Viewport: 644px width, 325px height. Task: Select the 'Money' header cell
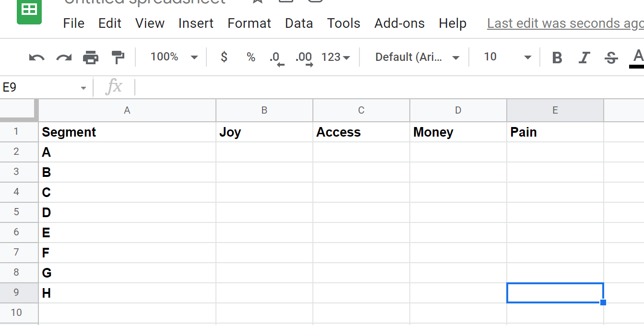tap(458, 132)
